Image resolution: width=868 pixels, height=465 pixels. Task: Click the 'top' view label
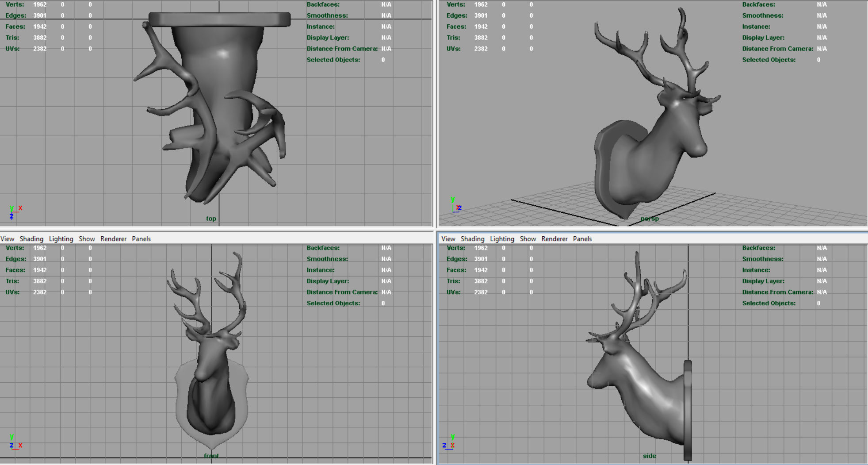[211, 219]
